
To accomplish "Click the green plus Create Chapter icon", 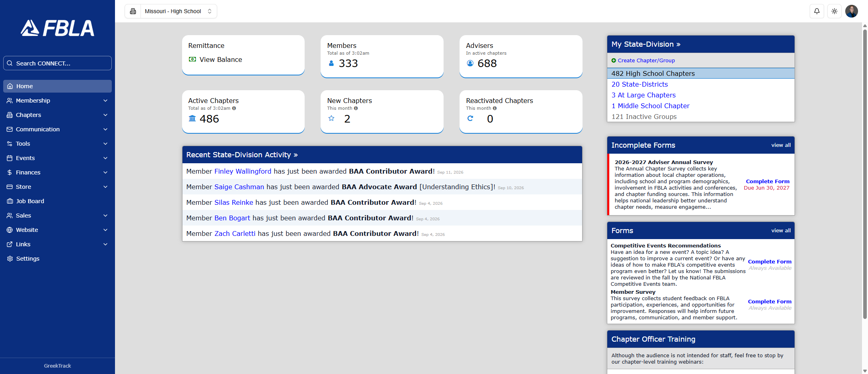I will click(614, 61).
